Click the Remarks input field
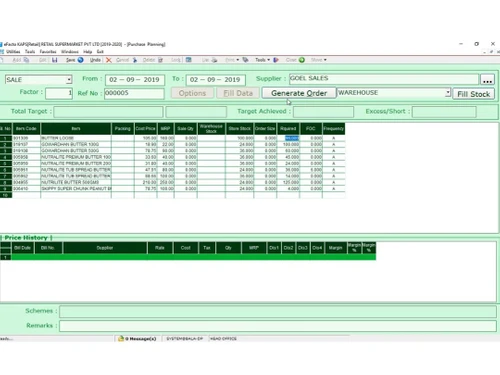500x375 pixels. coord(278,326)
